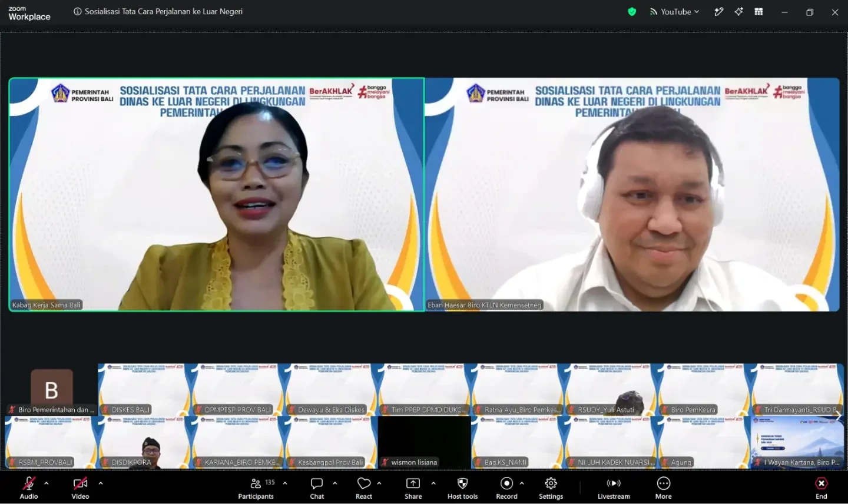Expand video options caret
This screenshot has width=848, height=504.
point(101,483)
